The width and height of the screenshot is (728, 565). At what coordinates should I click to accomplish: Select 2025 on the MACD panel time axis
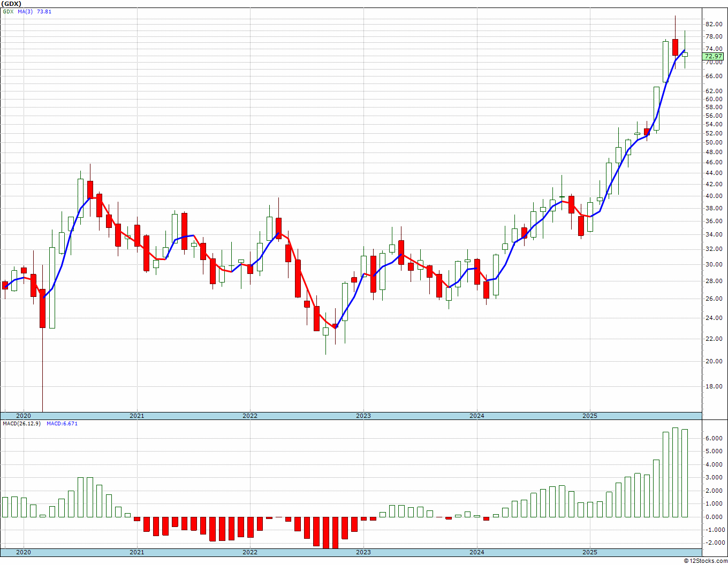click(x=590, y=552)
